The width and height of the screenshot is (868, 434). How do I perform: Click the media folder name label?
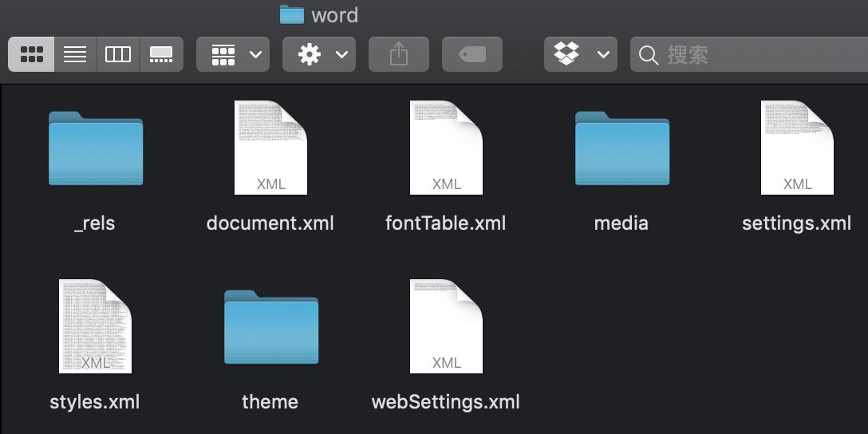(621, 223)
